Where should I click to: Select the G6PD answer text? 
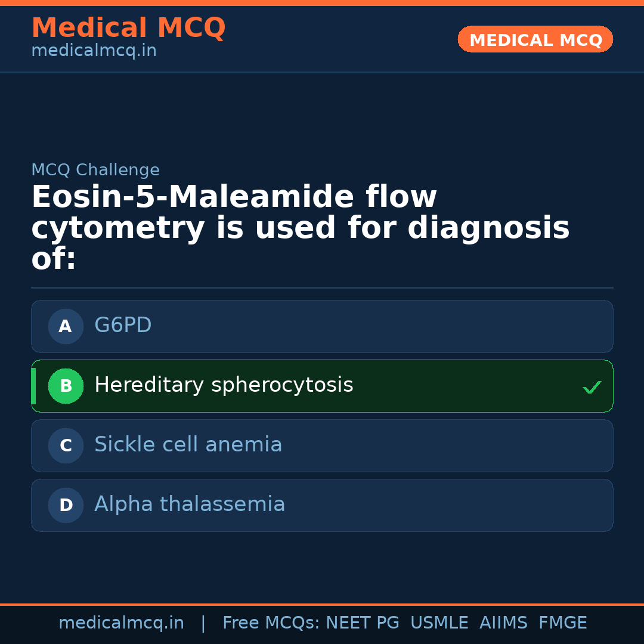click(123, 326)
